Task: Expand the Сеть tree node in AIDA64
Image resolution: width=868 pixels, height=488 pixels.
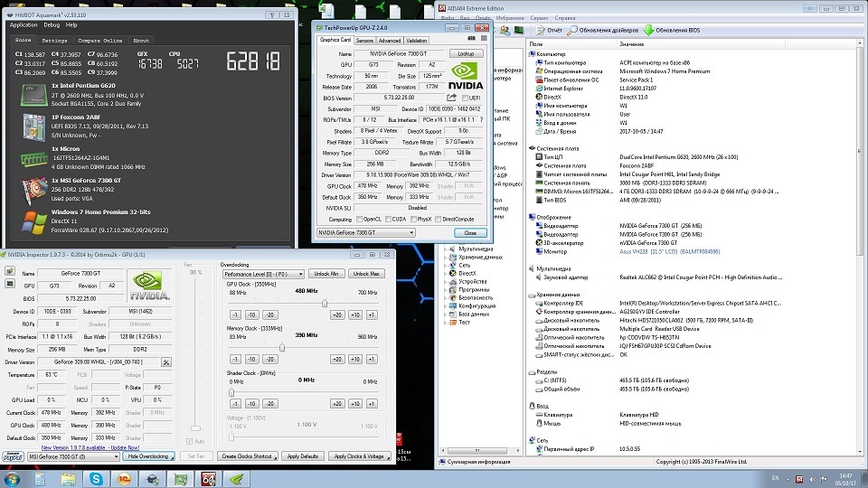Action: click(445, 265)
